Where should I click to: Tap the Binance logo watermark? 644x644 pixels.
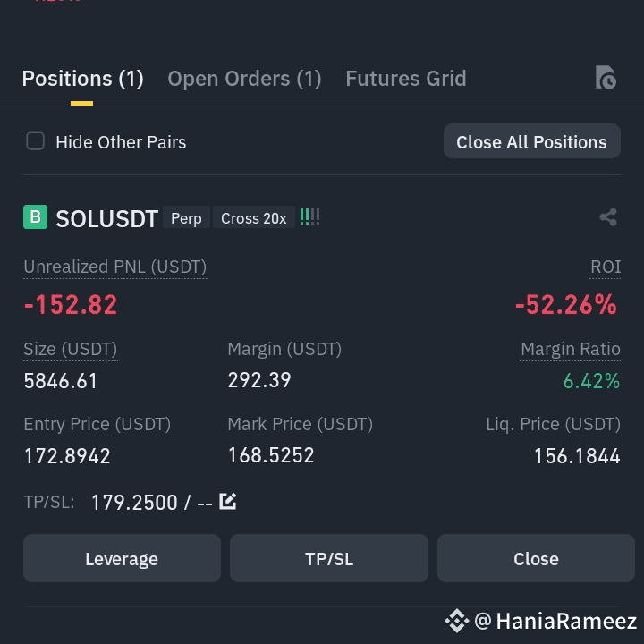tap(457, 621)
